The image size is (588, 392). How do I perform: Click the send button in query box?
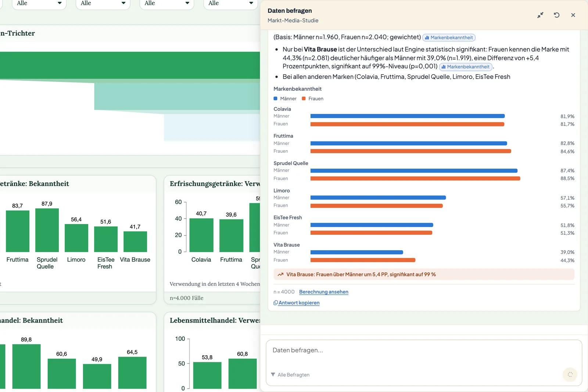(x=570, y=374)
